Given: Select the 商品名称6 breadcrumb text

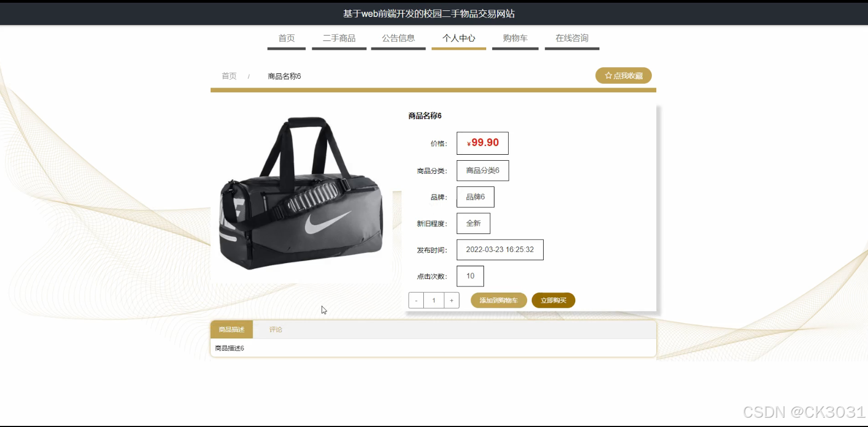Looking at the screenshot, I should click(284, 76).
